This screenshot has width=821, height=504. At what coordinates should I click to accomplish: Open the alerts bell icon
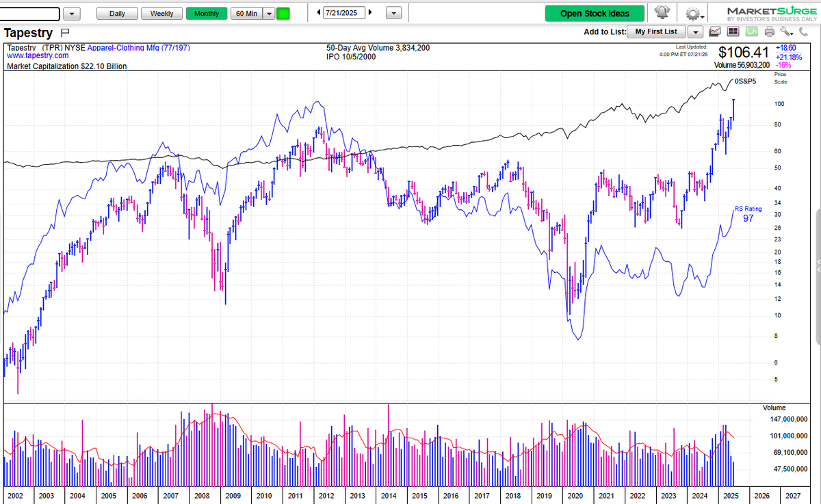[662, 13]
